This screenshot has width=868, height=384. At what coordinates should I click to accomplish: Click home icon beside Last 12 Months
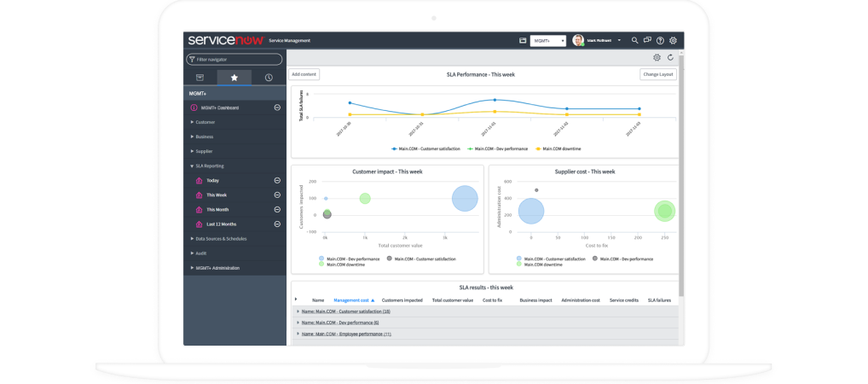pos(199,224)
